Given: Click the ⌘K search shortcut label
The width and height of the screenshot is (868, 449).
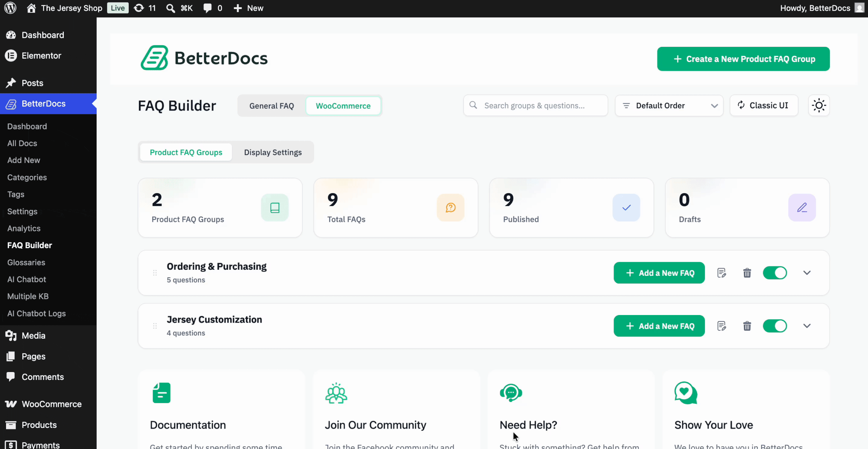Looking at the screenshot, I should tap(187, 8).
